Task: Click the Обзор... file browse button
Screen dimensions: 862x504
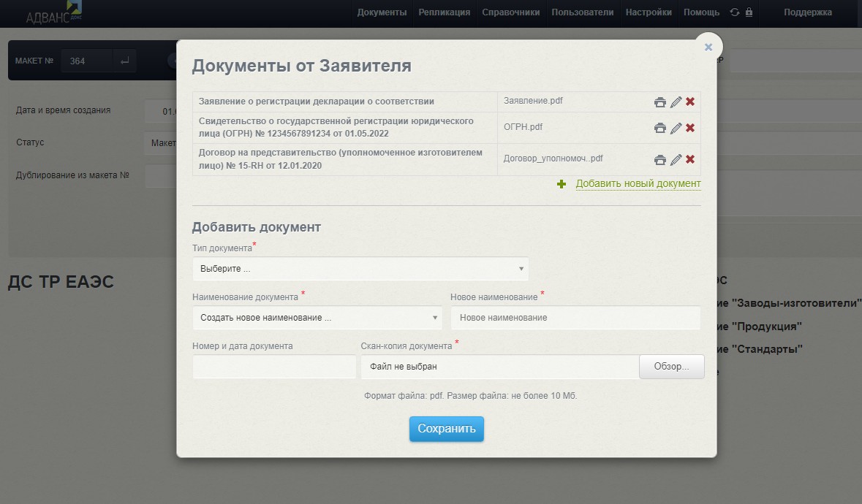Action: point(671,367)
